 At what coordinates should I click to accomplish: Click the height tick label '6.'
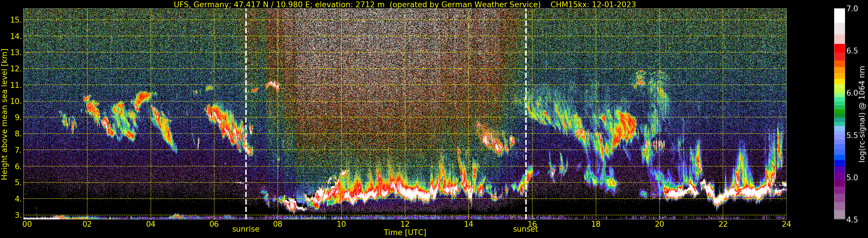tap(18, 166)
